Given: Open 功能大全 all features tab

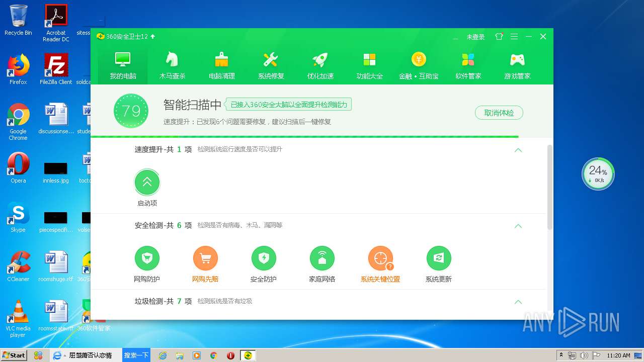Looking at the screenshot, I should click(369, 65).
